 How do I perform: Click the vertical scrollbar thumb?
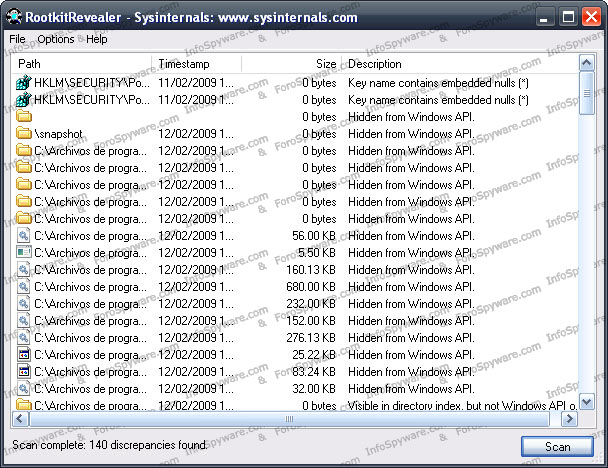tap(587, 93)
